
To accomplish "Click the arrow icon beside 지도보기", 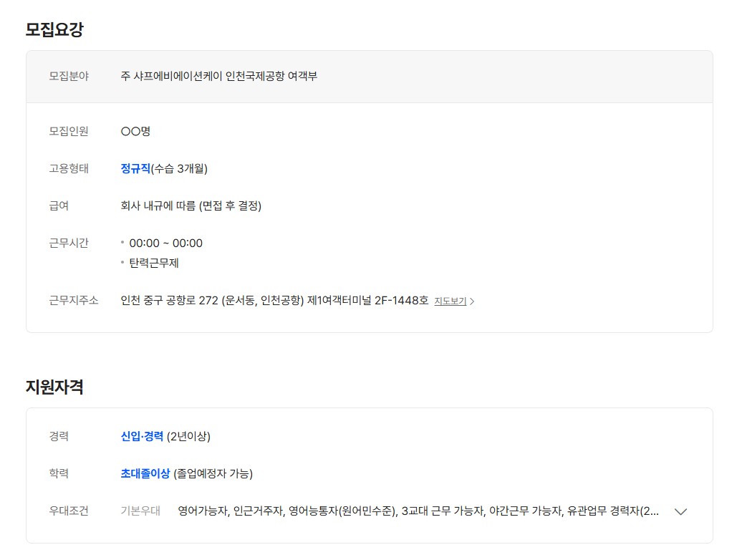I will point(472,301).
